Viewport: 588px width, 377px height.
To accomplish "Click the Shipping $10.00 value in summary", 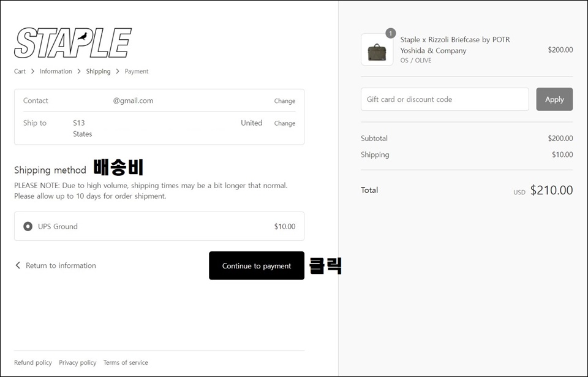I will [x=562, y=154].
